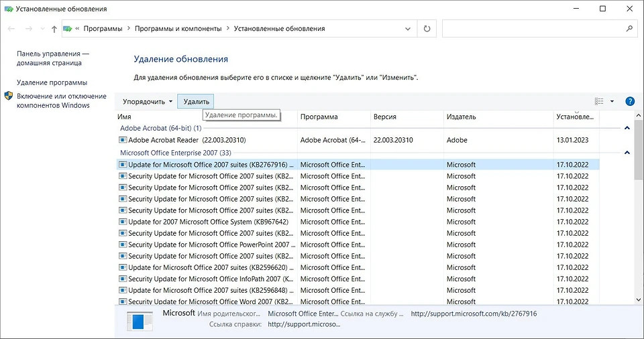Click the view mode icon in toolbar
This screenshot has height=339, width=644.
coord(599,101)
